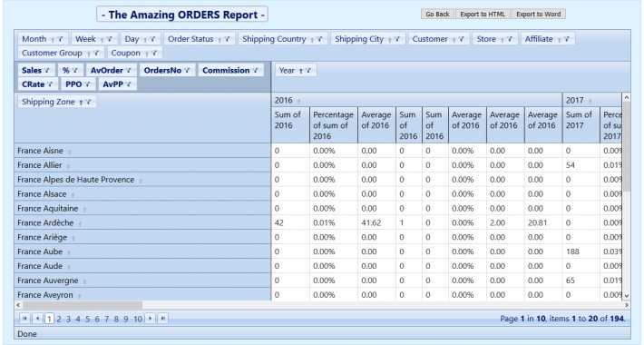Click the Order Status filter funnel
The width and height of the screenshot is (644, 345).
point(227,39)
